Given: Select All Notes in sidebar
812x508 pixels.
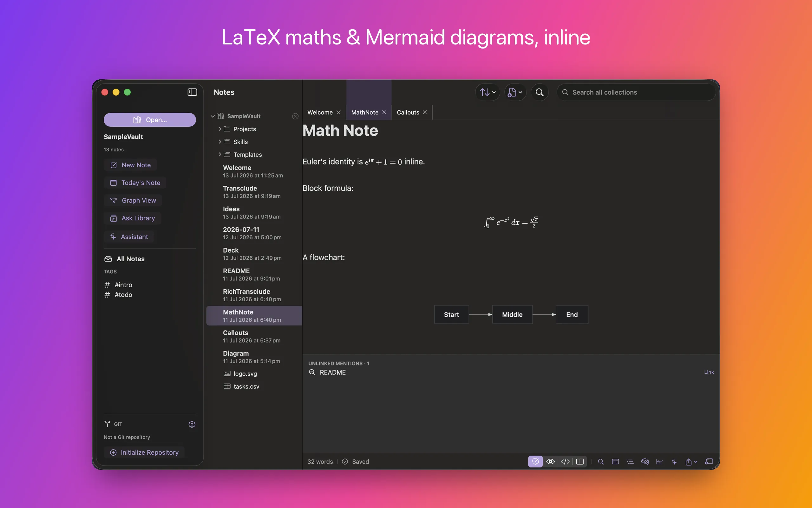Looking at the screenshot, I should (124, 259).
